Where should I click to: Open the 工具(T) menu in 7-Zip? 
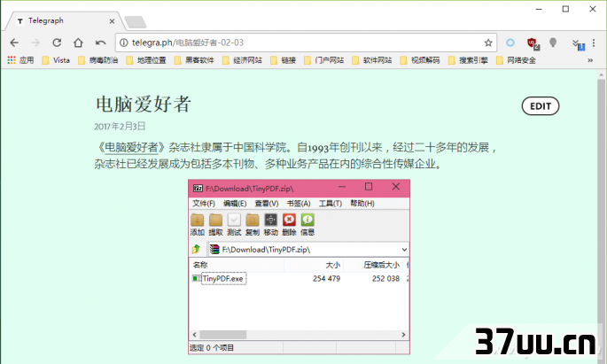(x=331, y=204)
